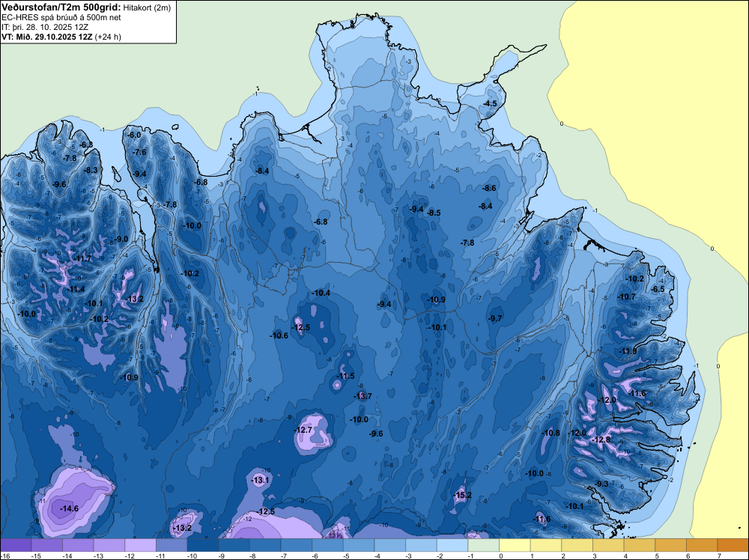This screenshot has width=749, height=560.
Task: Select the -13.7 temperature value
Action: tap(363, 396)
